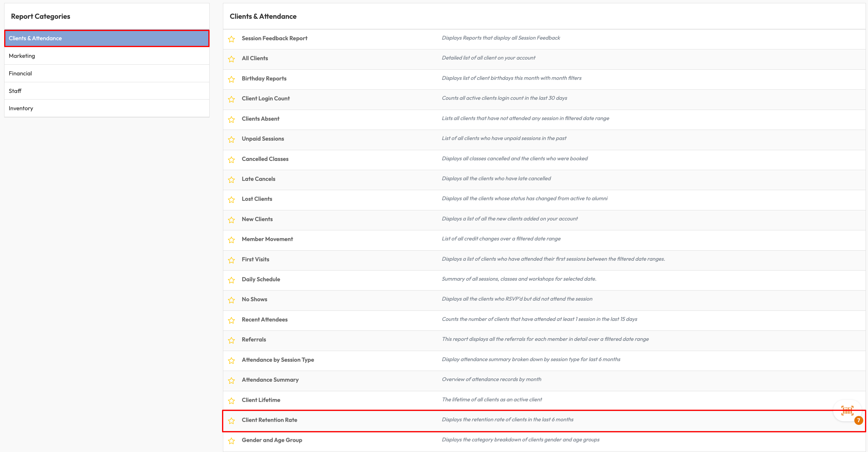Select the Clients & Attendance category
This screenshot has width=868, height=452.
[x=35, y=38]
